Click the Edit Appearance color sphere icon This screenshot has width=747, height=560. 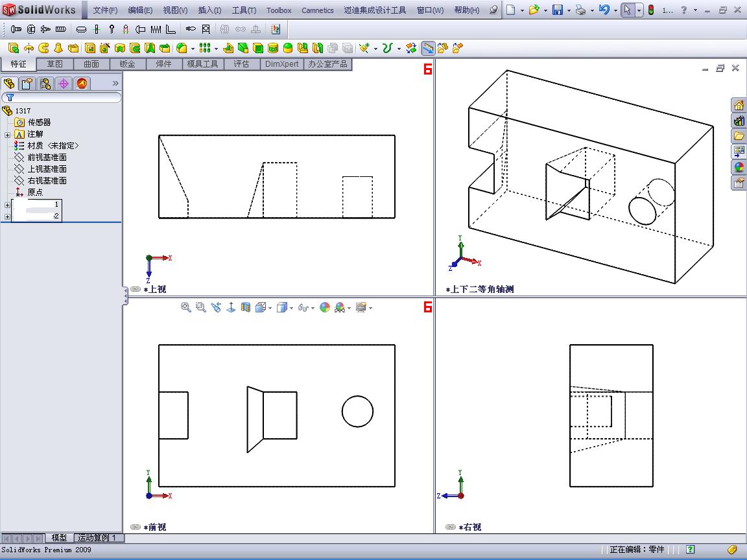click(324, 307)
